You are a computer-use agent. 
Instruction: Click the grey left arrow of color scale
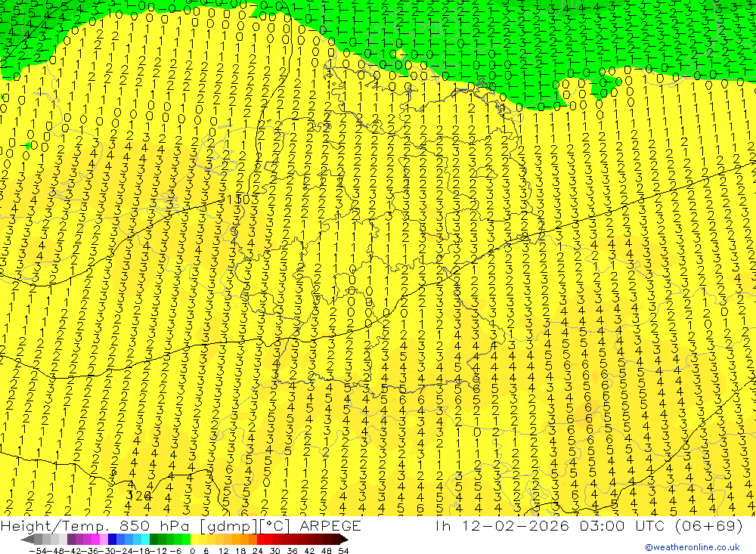point(27,539)
